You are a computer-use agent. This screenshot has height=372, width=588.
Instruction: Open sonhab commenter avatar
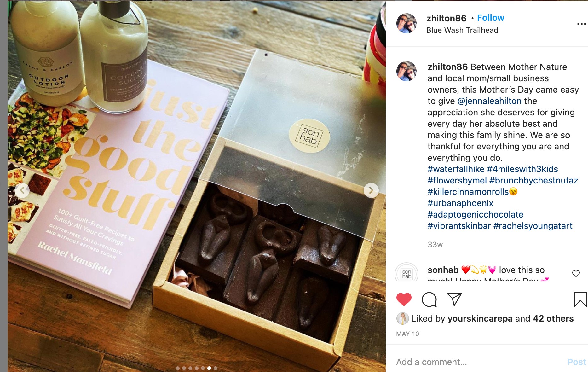(406, 272)
